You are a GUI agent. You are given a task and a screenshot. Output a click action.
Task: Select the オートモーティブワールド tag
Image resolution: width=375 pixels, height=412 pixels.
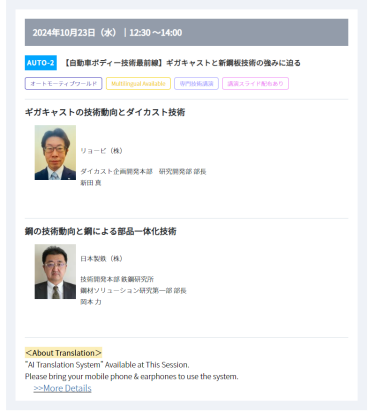tap(63, 84)
